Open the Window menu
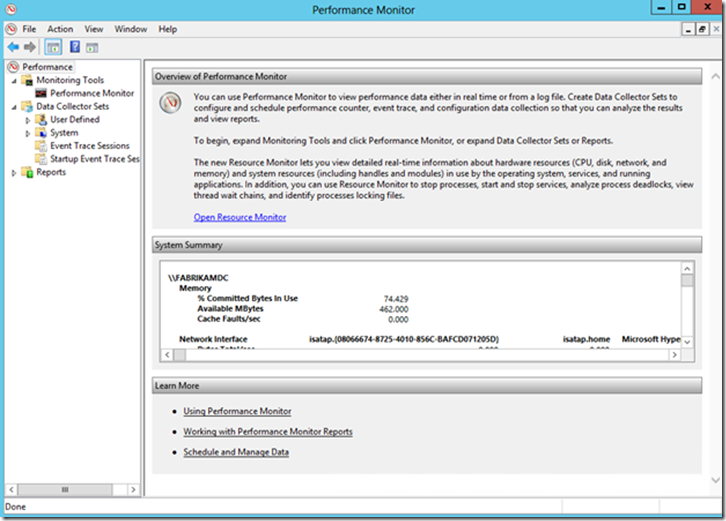This screenshot has width=726, height=521. tap(131, 29)
